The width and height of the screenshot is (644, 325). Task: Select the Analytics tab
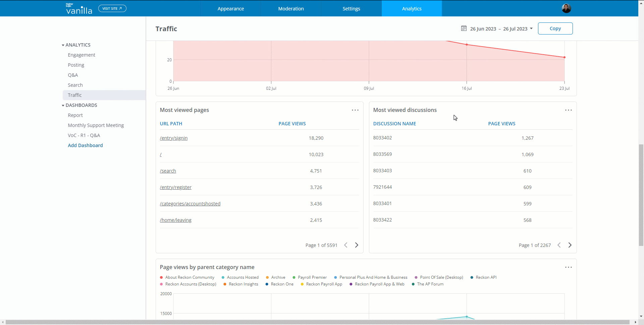point(412,8)
